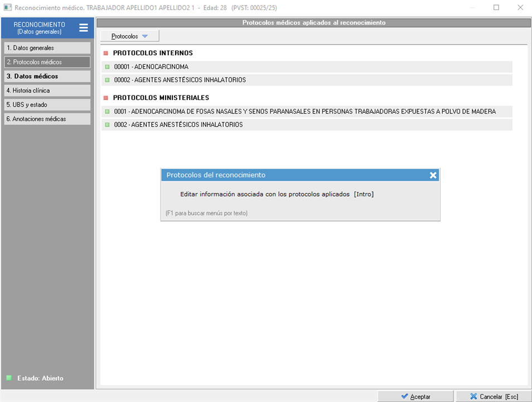
Task: Click green marker of ministerial protocol 0001
Action: (108, 112)
